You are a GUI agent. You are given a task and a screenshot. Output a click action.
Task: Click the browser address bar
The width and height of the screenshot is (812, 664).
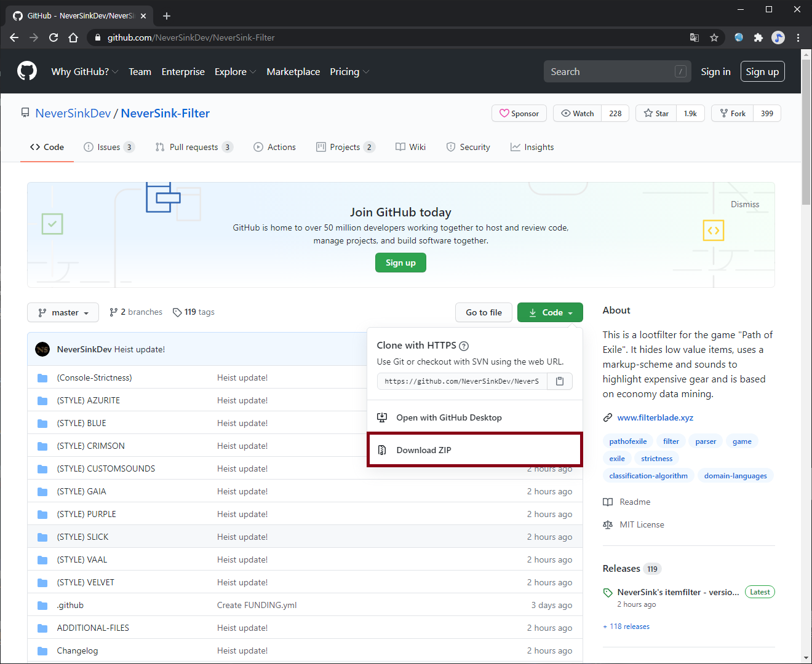click(394, 38)
